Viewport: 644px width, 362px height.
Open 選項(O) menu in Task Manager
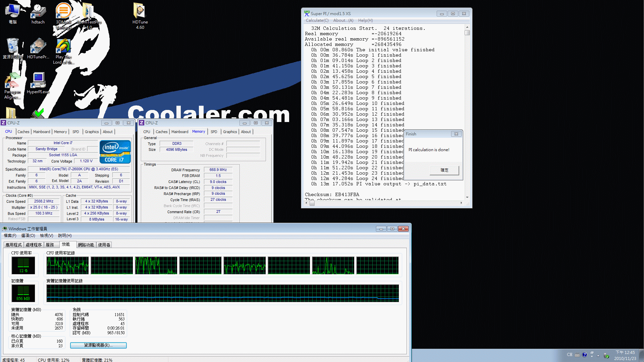point(28,236)
